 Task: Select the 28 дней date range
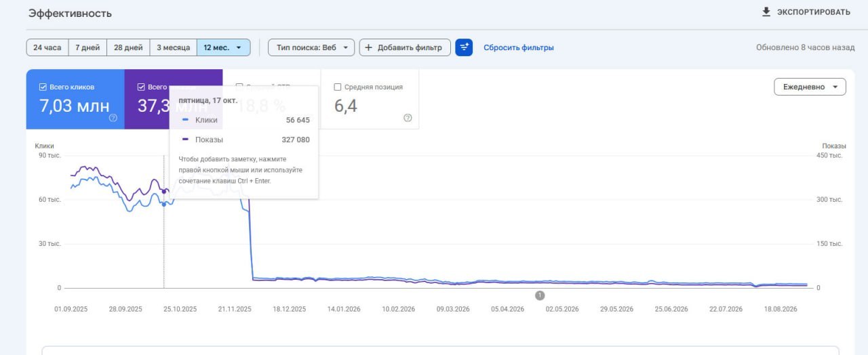point(128,47)
